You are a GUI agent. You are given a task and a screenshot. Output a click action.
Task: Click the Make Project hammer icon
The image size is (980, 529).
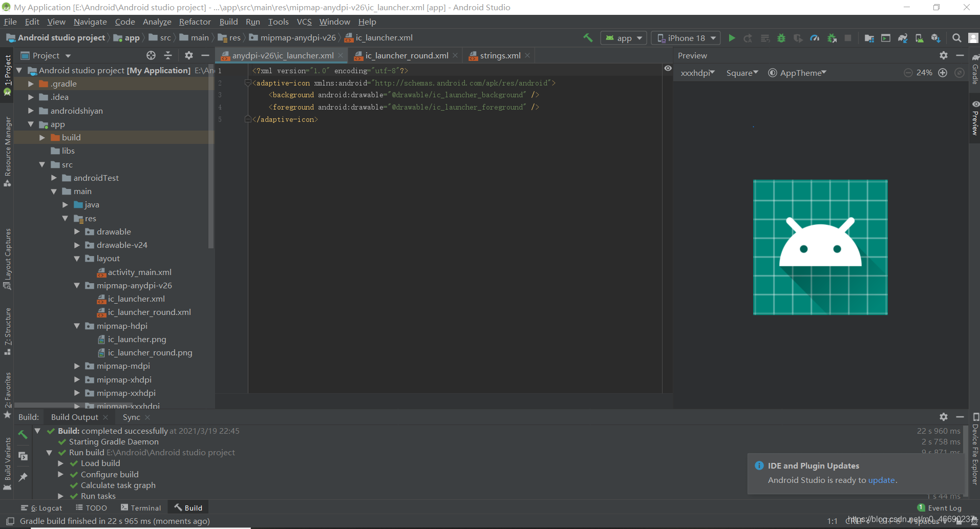pos(588,38)
